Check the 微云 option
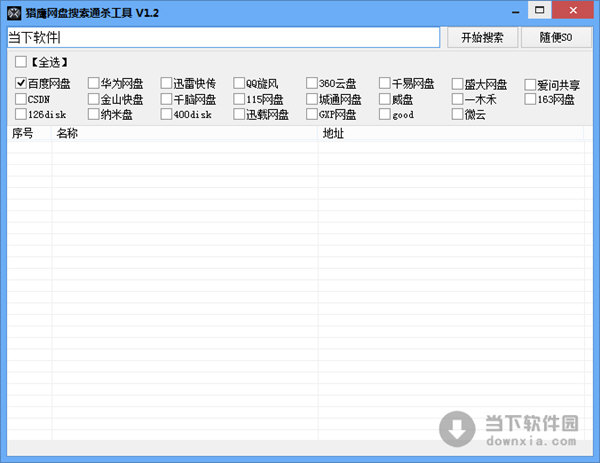 click(x=457, y=114)
